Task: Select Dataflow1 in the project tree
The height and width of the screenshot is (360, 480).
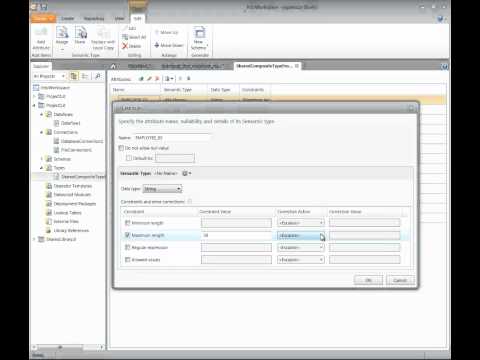Action: click(67, 123)
